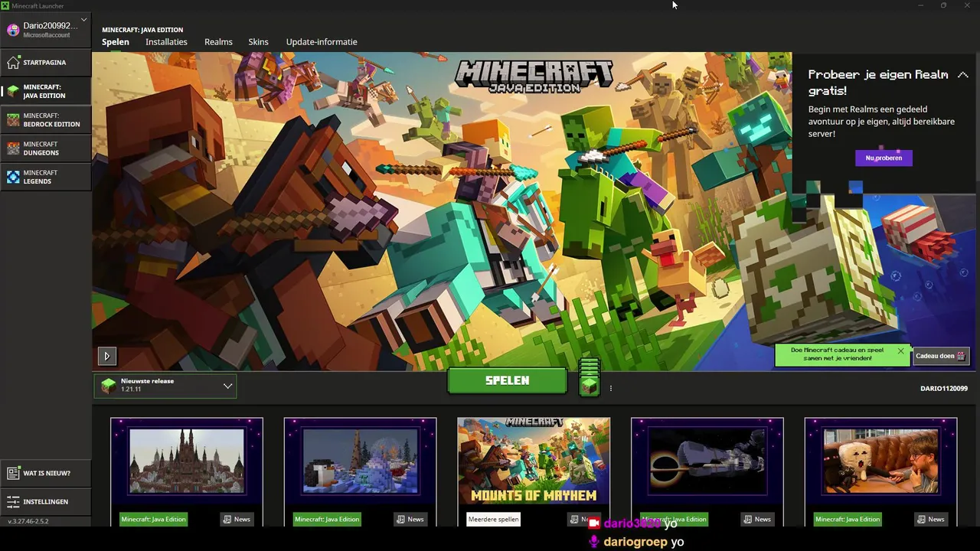
Task: Switch to the Realms tab
Action: coord(218,42)
